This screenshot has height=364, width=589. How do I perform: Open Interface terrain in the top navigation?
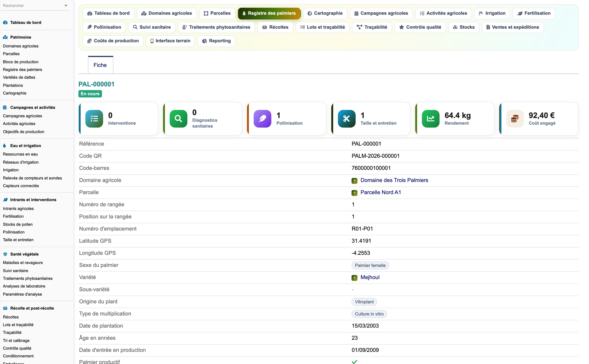coord(170,41)
